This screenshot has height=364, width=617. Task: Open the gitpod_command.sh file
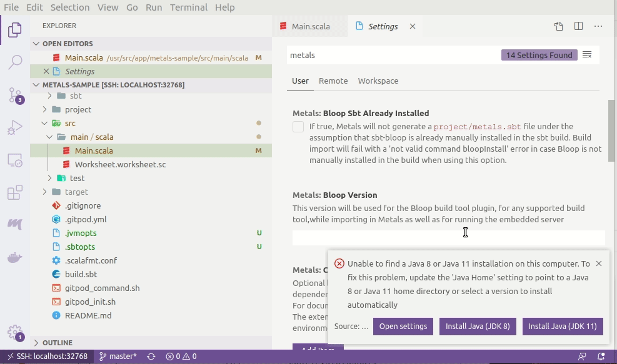pos(151,288)
